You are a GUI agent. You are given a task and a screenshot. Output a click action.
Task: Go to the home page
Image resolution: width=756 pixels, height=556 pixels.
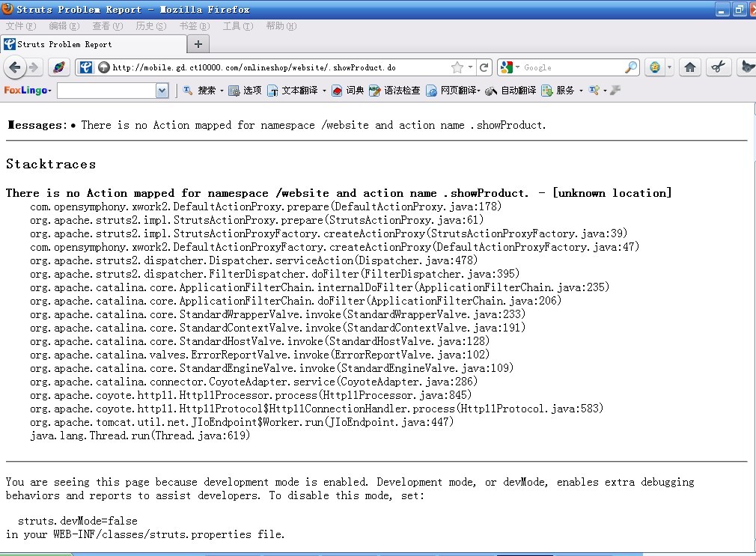(690, 67)
